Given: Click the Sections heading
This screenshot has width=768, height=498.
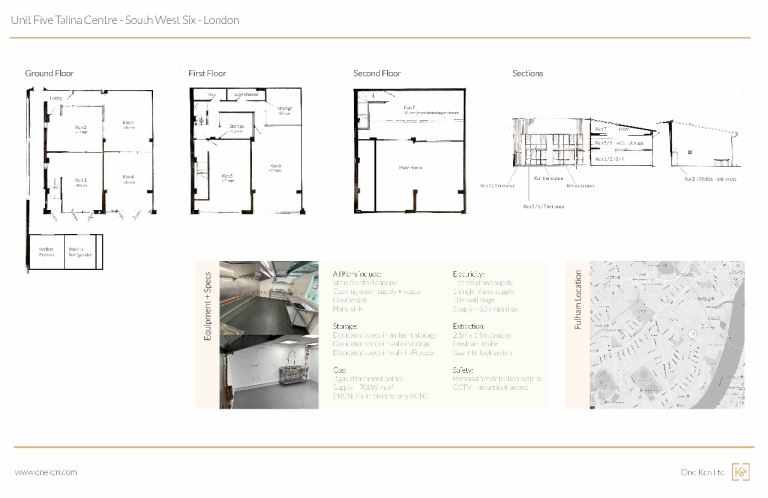Looking at the screenshot, I should click(528, 73).
